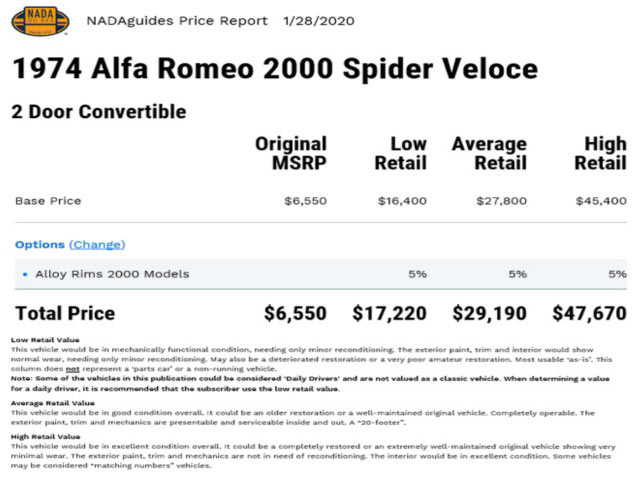Click the blue bullet beside Alloy Rims
The height and width of the screenshot is (480, 640).
25,275
